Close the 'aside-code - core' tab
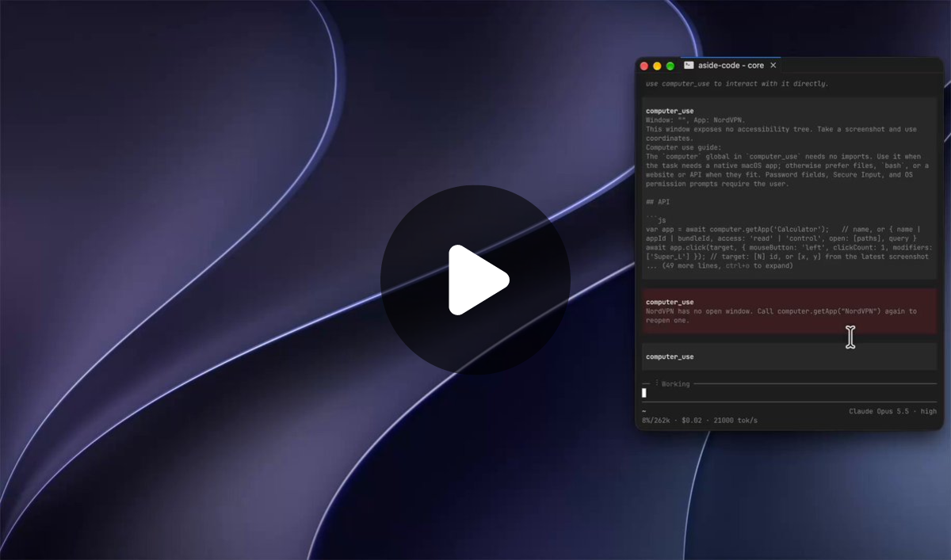The width and height of the screenshot is (951, 560). click(x=773, y=66)
